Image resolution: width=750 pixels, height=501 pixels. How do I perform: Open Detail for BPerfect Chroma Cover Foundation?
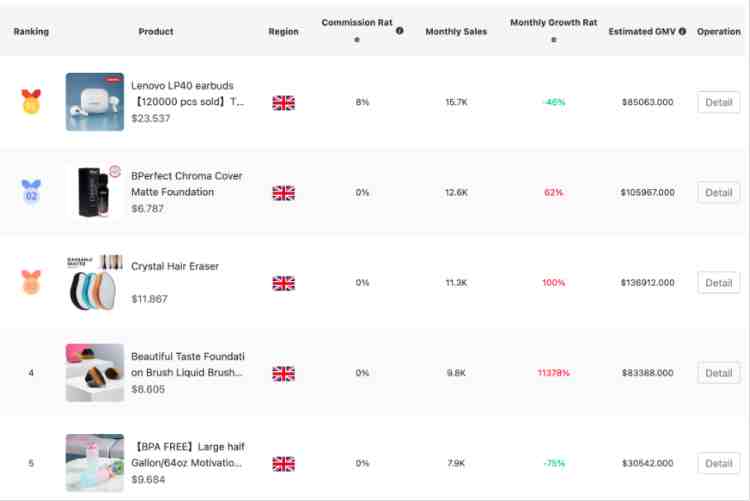(718, 193)
